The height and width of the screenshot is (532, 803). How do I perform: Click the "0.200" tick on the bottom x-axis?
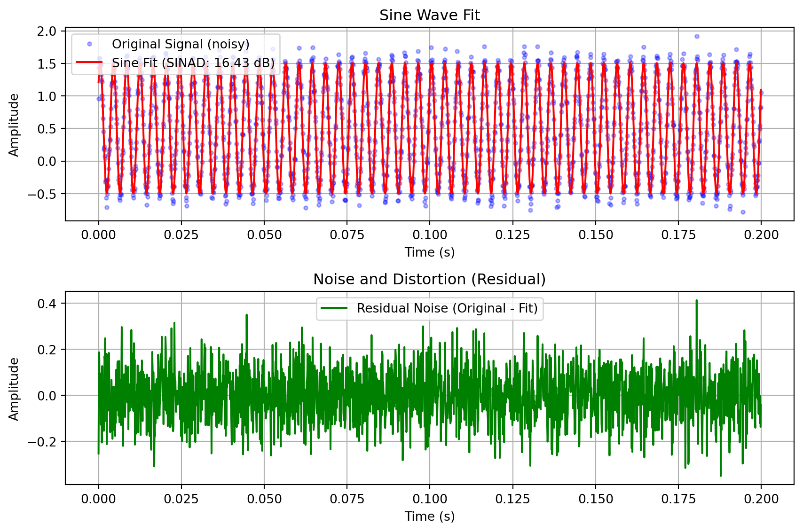[x=761, y=499]
